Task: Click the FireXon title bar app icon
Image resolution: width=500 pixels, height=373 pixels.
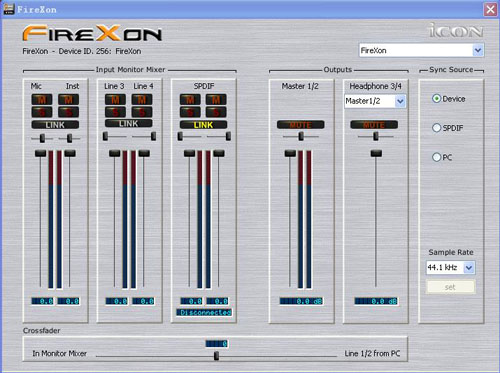Action: 9,9
